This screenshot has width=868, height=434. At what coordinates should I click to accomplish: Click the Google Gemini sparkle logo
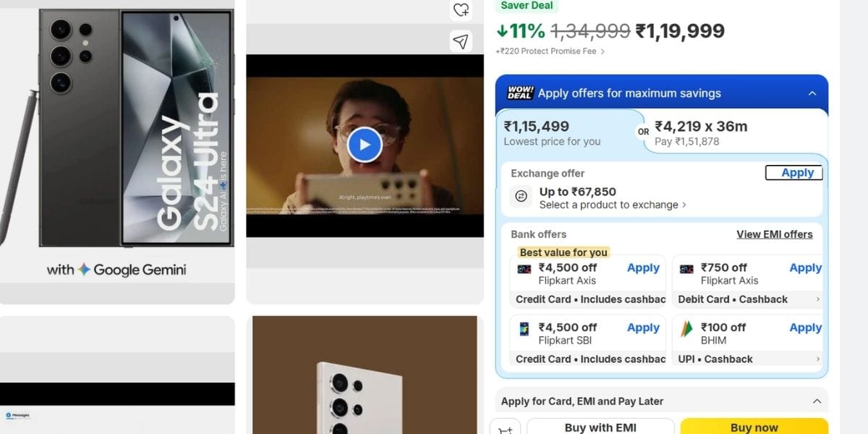[84, 270]
